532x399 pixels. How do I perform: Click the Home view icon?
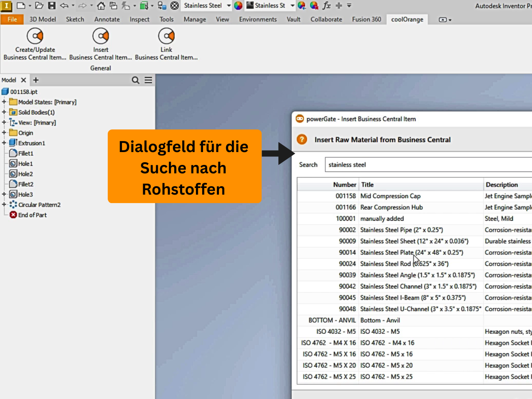click(101, 6)
